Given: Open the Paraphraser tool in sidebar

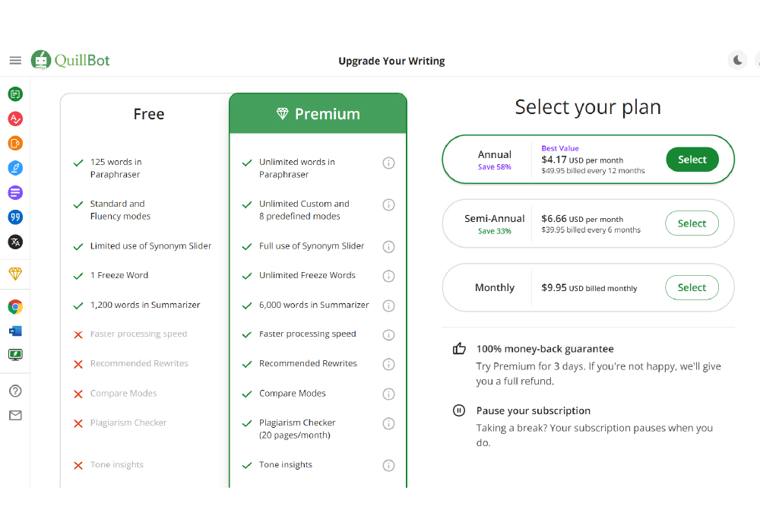Looking at the screenshot, I should [x=15, y=94].
